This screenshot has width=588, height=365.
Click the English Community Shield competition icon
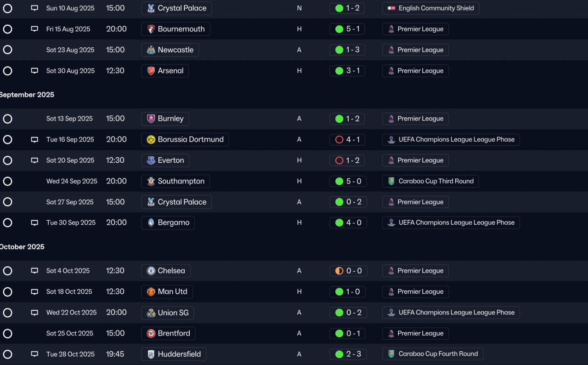(x=391, y=8)
